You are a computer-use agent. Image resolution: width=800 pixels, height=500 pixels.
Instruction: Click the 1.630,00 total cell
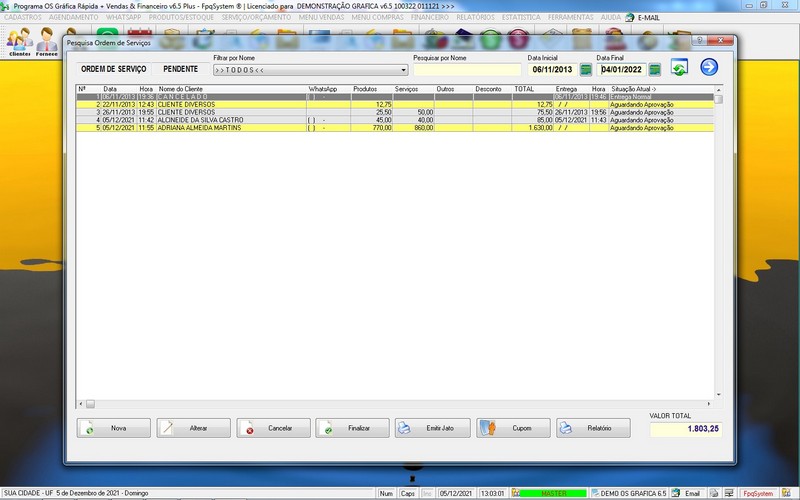(533, 128)
